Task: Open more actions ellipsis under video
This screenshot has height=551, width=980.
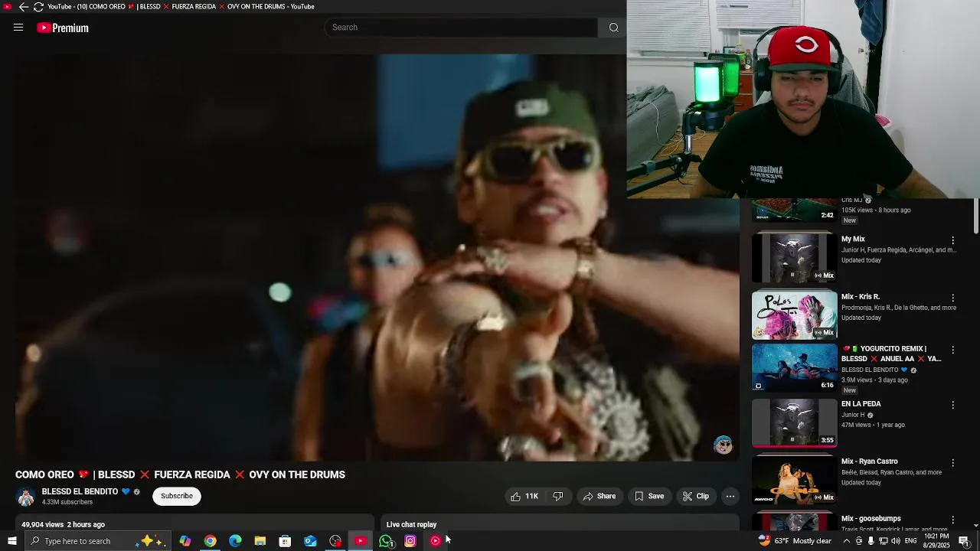Action: [730, 496]
